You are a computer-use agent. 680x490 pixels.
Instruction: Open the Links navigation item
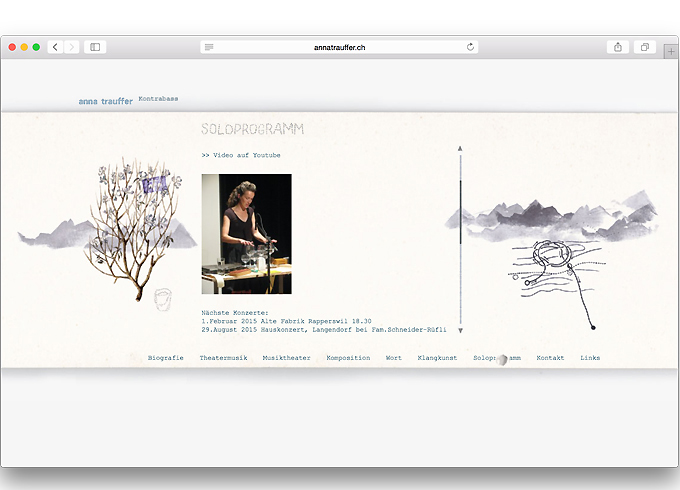(x=590, y=357)
